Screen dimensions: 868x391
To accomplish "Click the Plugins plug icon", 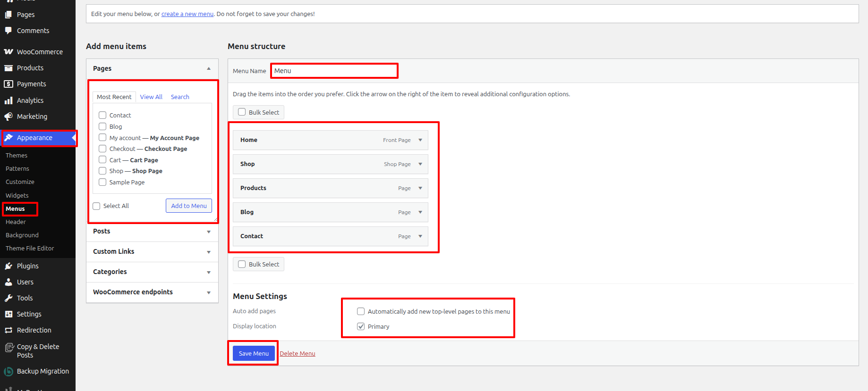I will 9,266.
